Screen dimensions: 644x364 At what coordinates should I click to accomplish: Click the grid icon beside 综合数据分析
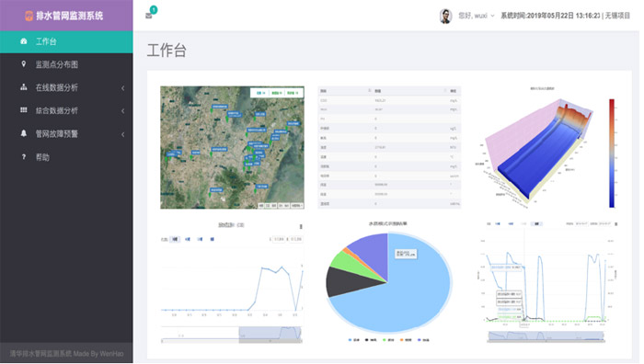pos(23,110)
